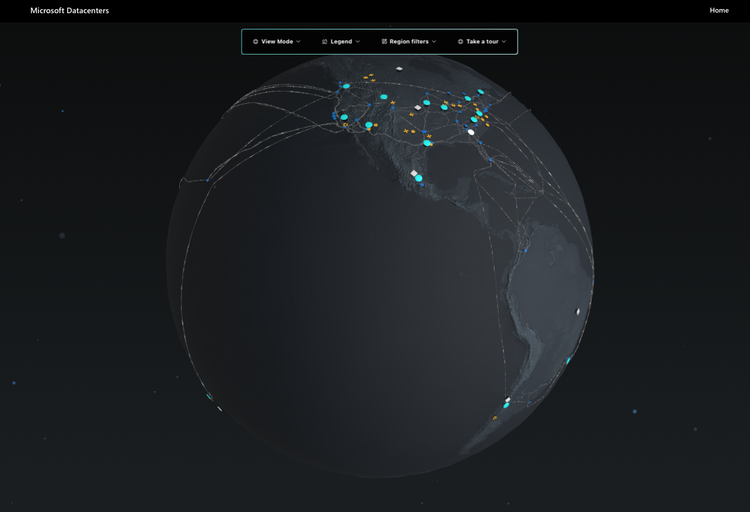Expand the Region filters chevron

coord(434,42)
